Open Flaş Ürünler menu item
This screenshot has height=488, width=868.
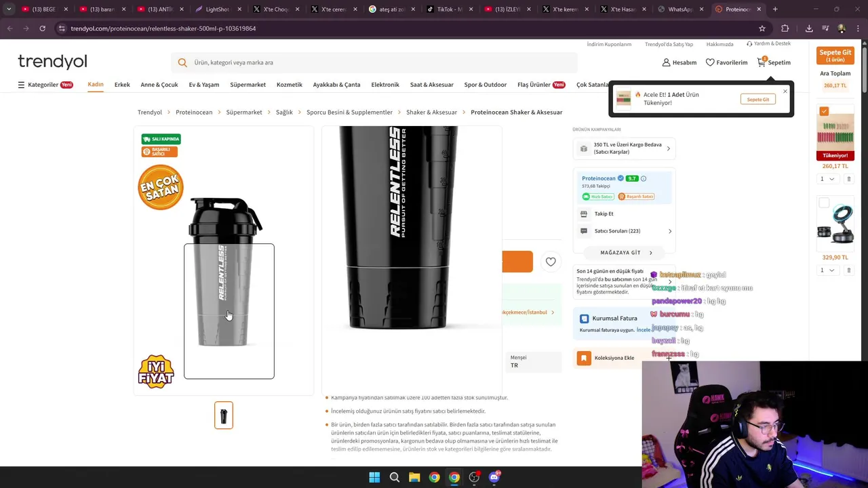point(541,85)
